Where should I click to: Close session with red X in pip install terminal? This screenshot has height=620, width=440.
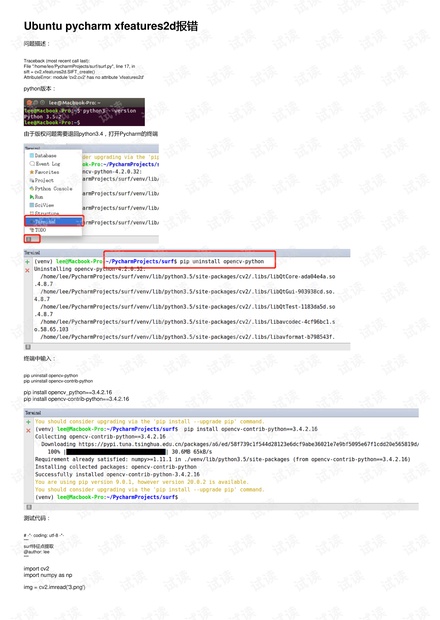(28, 431)
